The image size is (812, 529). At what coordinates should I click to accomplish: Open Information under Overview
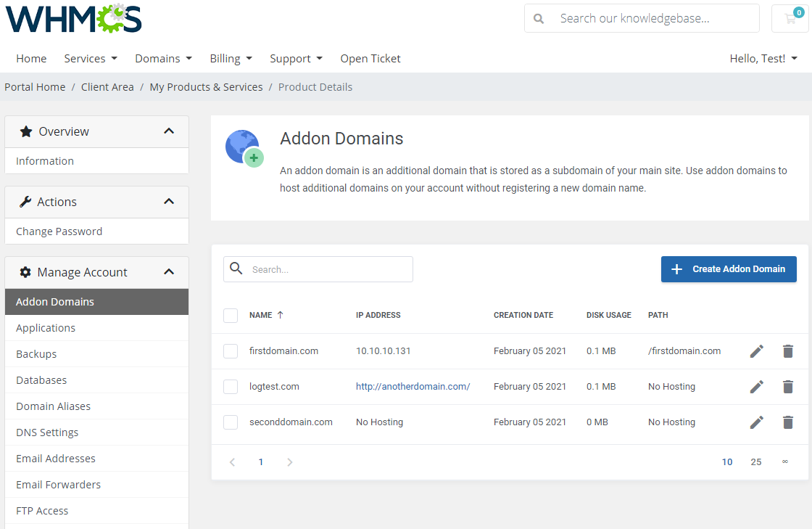(x=97, y=161)
